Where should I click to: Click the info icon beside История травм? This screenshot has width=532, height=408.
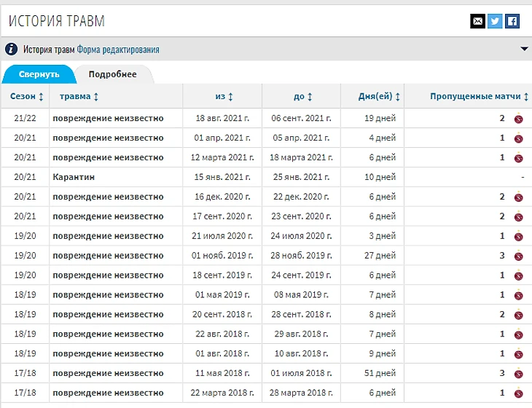[11, 50]
